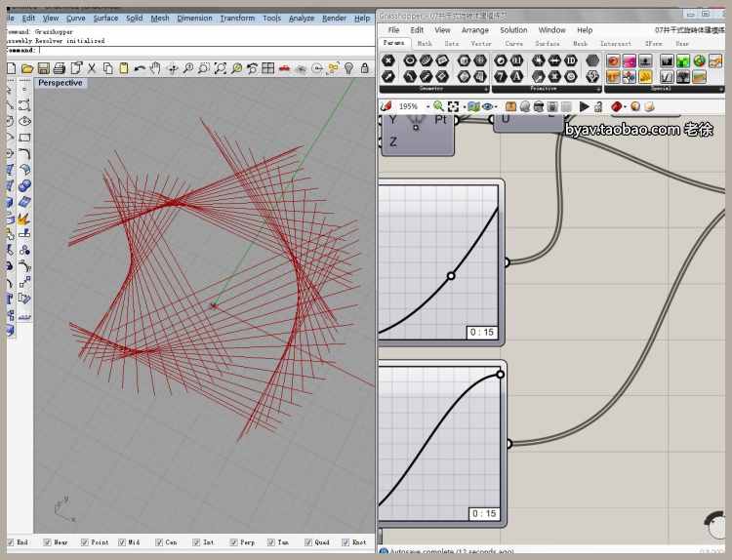Click grip point on upper graph curve
The height and width of the screenshot is (560, 732).
(451, 276)
